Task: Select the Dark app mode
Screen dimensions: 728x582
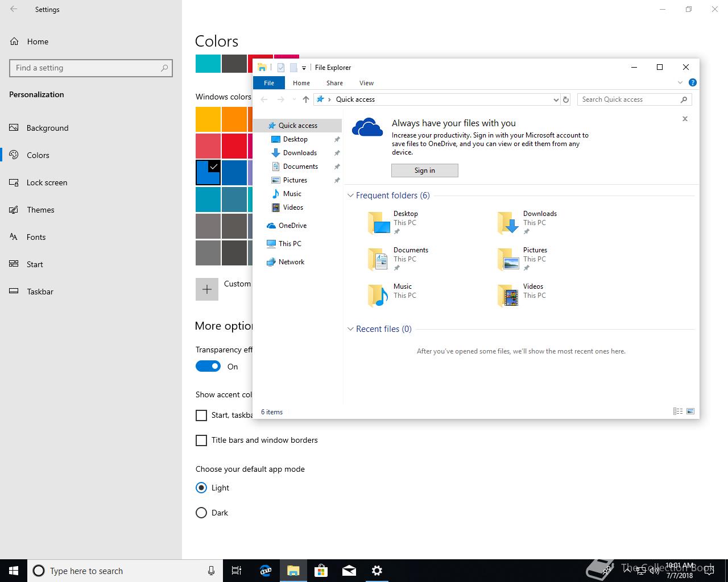Action: (x=201, y=513)
